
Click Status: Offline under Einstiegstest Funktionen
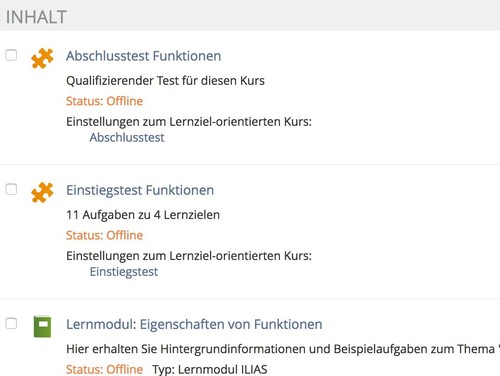(104, 235)
